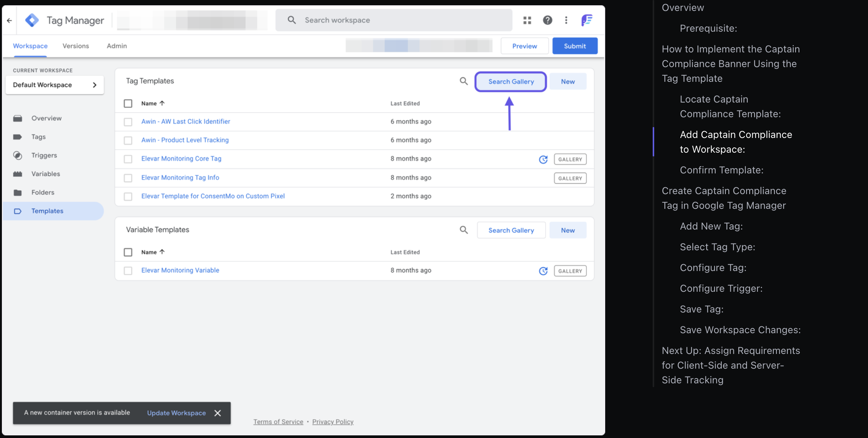
Task: Open Overview in the sidebar
Action: (x=54, y=118)
